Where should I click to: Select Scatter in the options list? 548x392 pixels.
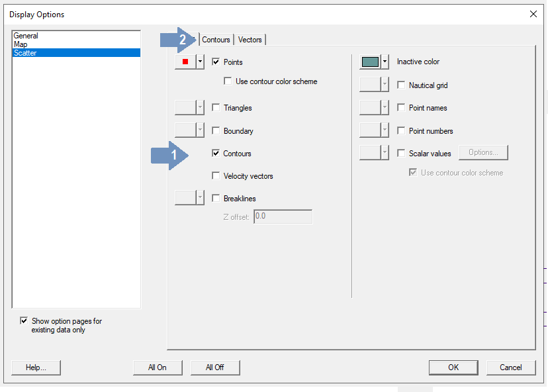click(76, 53)
